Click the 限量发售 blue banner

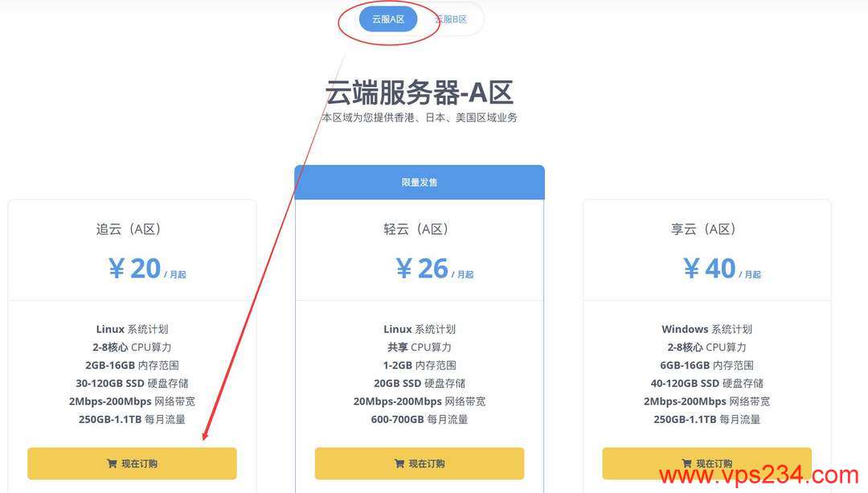point(420,183)
